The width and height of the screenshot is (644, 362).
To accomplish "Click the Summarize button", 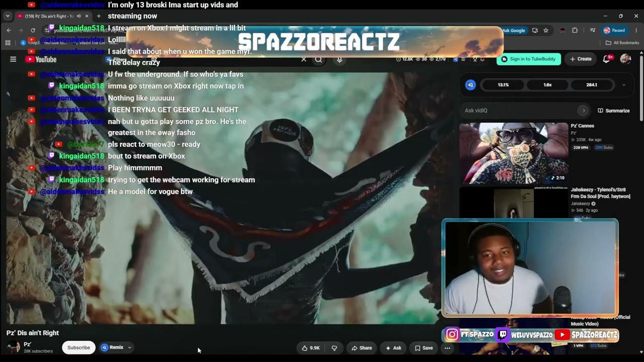I will (x=613, y=111).
